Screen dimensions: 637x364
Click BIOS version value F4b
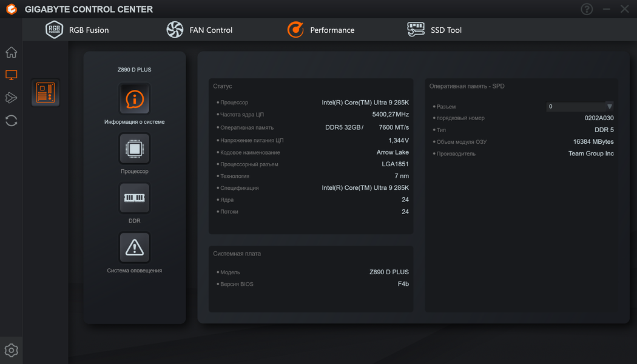[x=403, y=284]
